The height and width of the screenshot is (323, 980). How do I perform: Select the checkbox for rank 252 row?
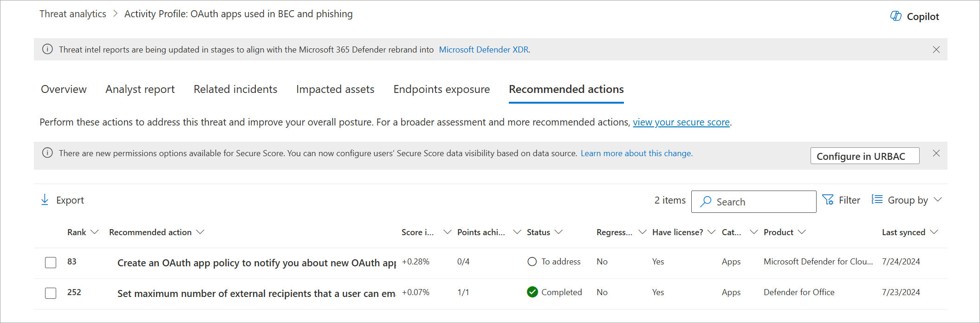[x=51, y=293]
